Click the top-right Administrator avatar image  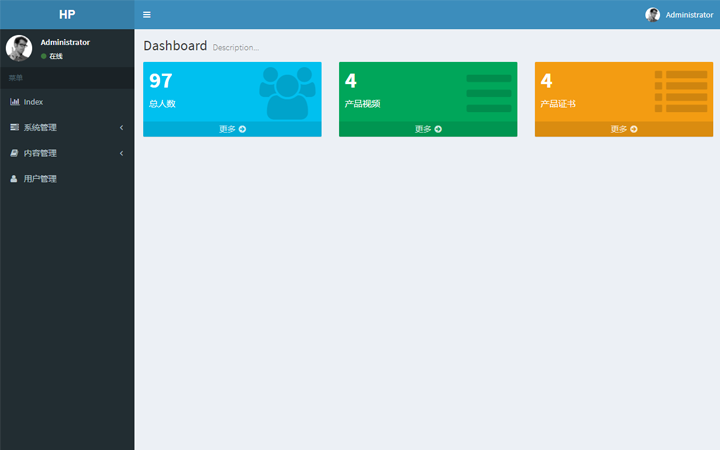[x=653, y=15]
